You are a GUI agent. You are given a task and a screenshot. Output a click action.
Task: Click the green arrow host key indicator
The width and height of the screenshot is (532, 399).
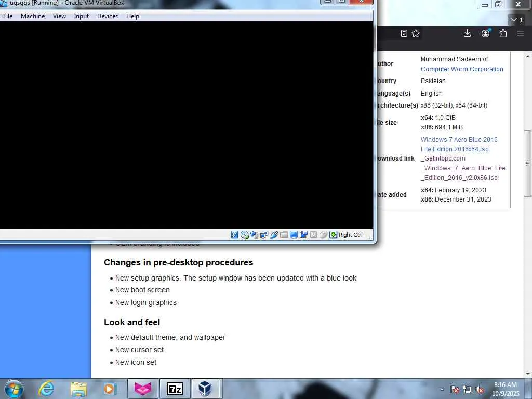pos(333,235)
